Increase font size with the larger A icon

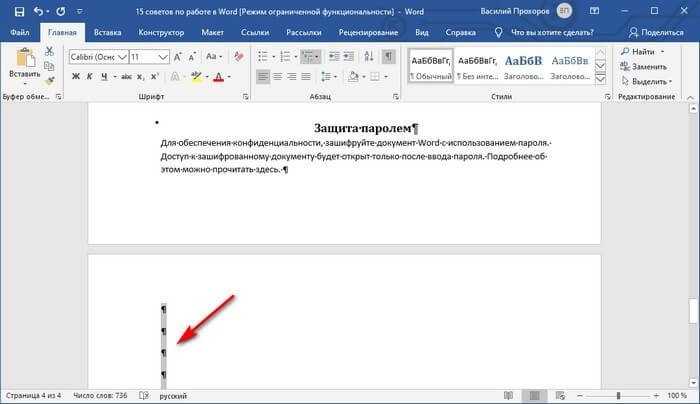point(178,57)
